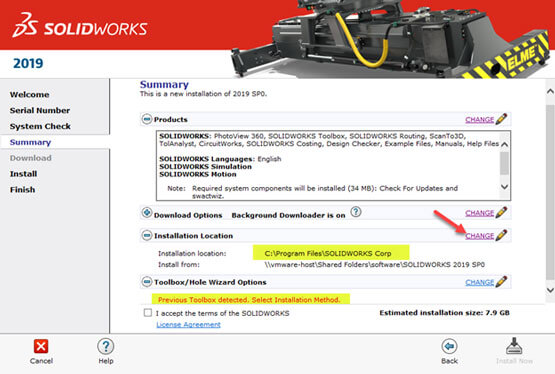This screenshot has height=374, width=555.
Task: Expand the Download Options section
Action: [147, 213]
